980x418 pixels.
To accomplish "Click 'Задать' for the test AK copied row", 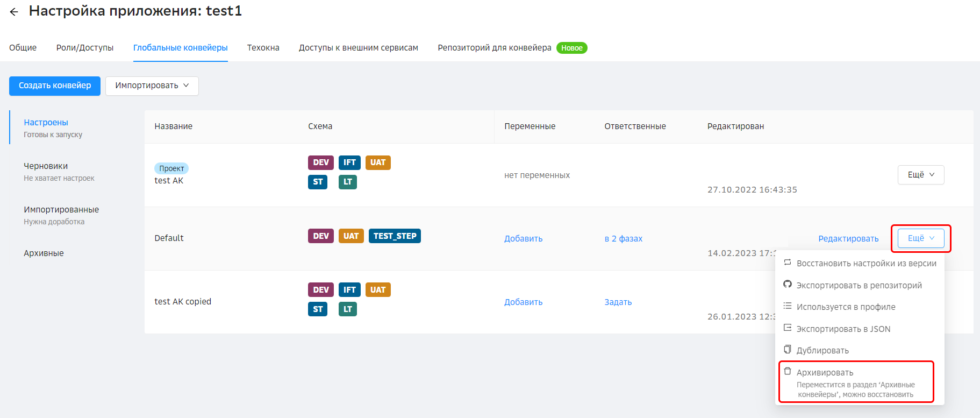I will 618,302.
